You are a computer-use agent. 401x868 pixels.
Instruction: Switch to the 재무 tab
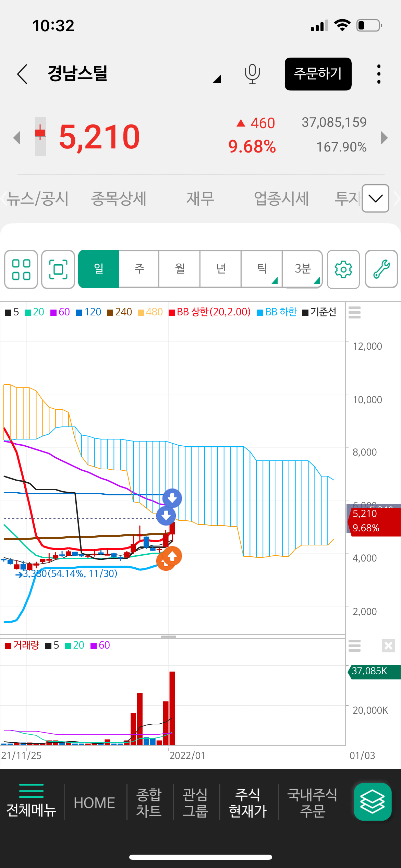point(200,198)
